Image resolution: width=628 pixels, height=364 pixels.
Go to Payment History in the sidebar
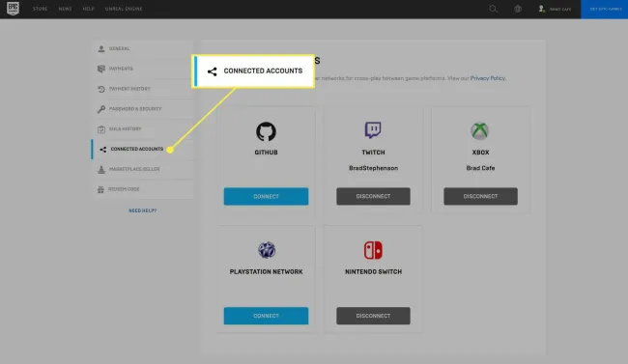coord(142,89)
